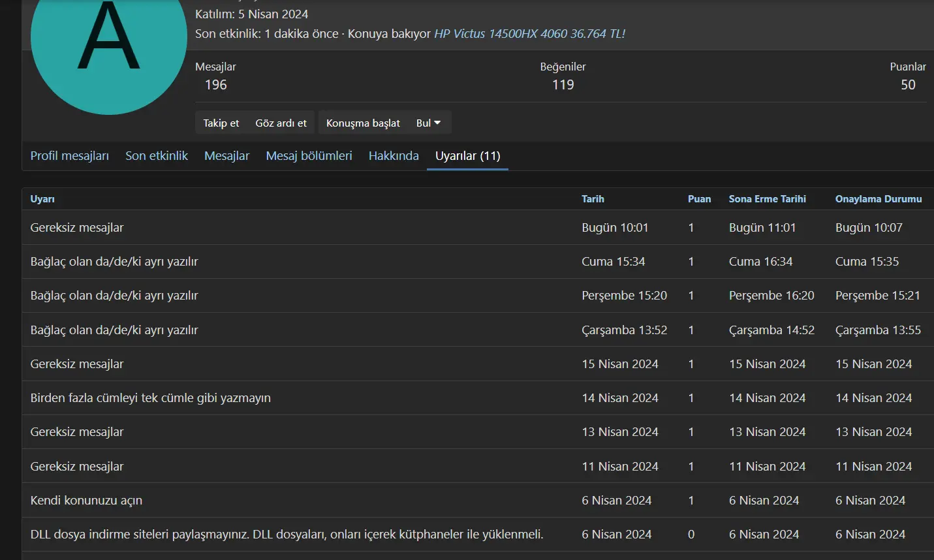Click the Tarih column header
The height and width of the screenshot is (560, 934).
[x=593, y=199]
